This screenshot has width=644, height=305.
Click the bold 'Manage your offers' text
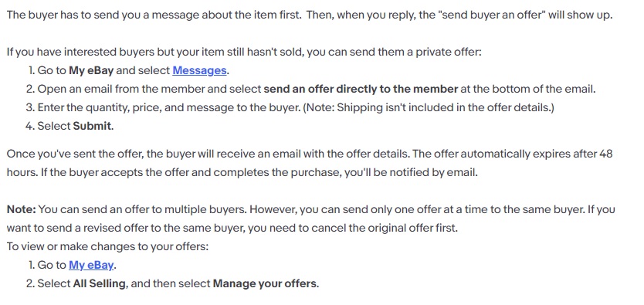(265, 283)
